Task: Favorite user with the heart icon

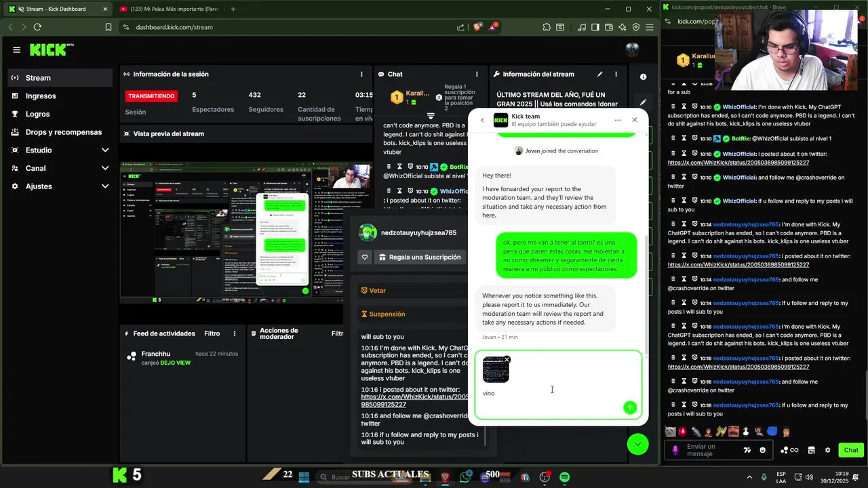Action: point(365,258)
